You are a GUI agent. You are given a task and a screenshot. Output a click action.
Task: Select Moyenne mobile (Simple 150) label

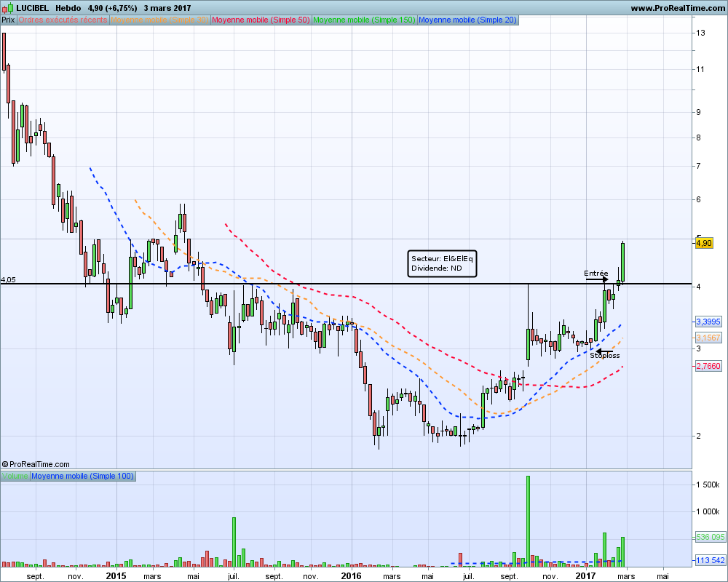tap(364, 20)
